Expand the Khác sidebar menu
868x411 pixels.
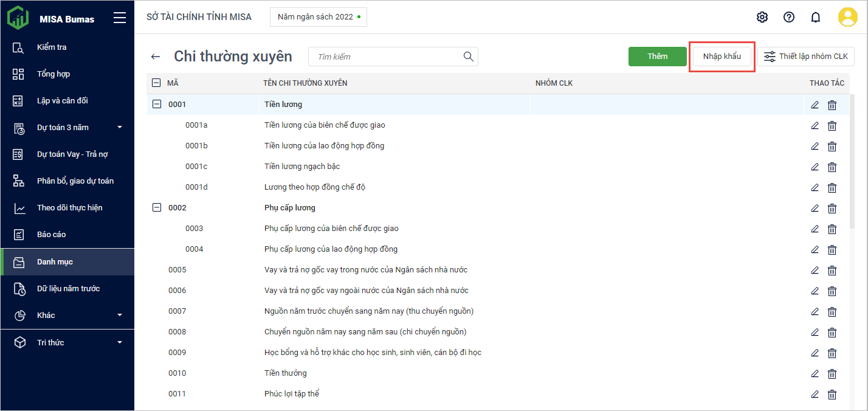coord(119,315)
